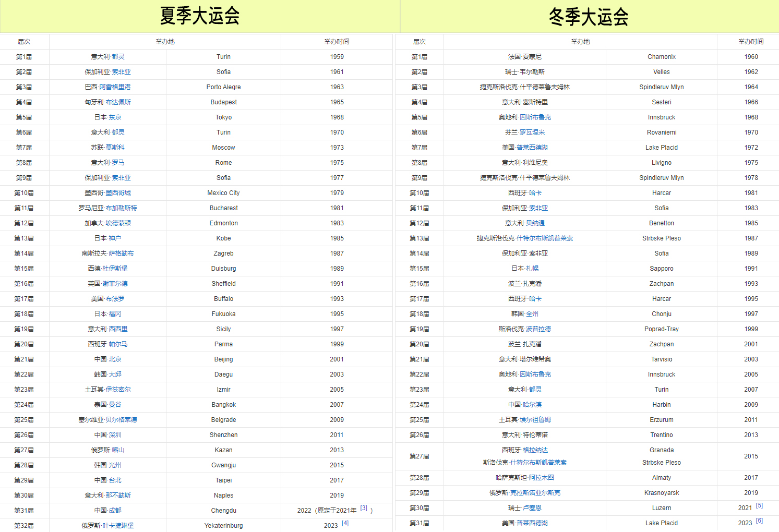Click the Porto Alegre cell

pyautogui.click(x=223, y=87)
